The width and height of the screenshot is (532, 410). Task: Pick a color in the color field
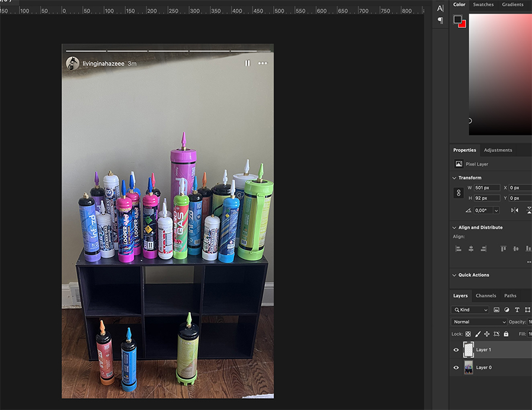[501, 75]
